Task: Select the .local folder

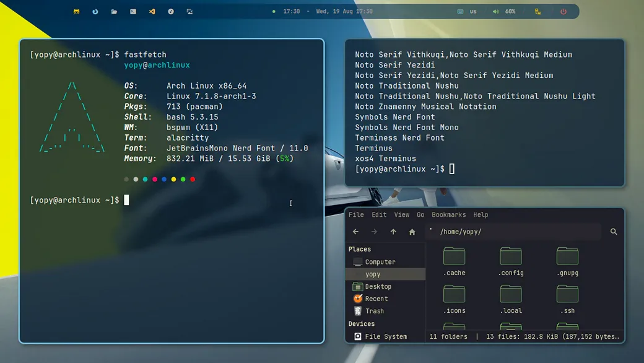Action: pos(511,299)
